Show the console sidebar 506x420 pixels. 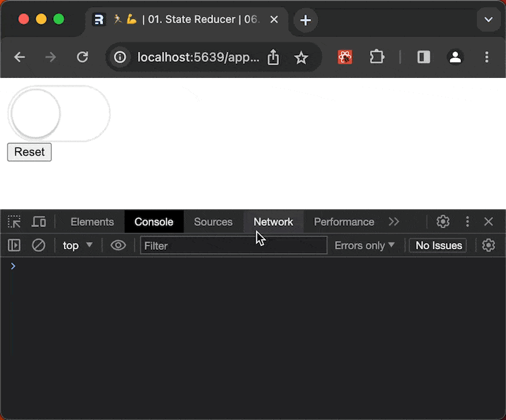pos(14,245)
